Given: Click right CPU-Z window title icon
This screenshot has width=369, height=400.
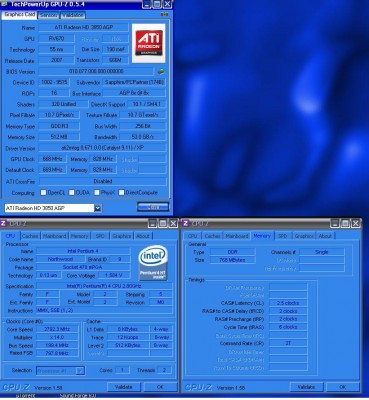Looking at the screenshot, I should pos(186,223).
